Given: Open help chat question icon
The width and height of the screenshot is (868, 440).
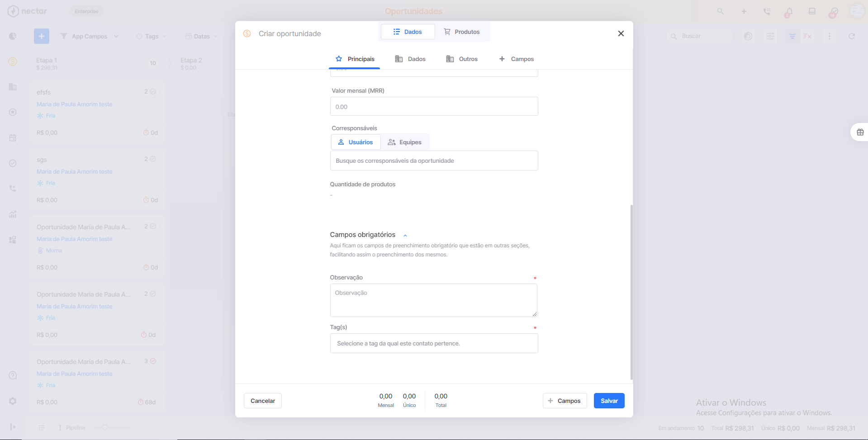Looking at the screenshot, I should [13, 375].
